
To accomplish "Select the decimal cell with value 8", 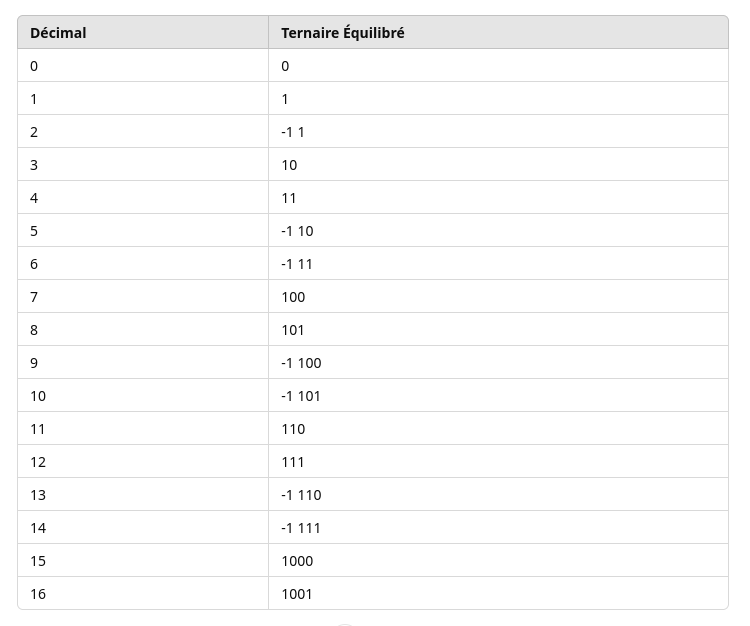I will [143, 329].
